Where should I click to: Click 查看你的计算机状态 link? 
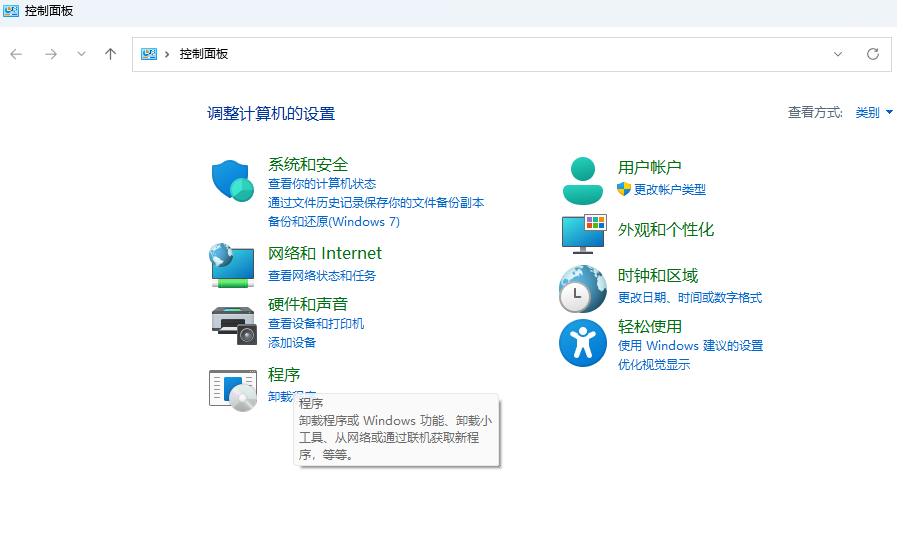322,184
